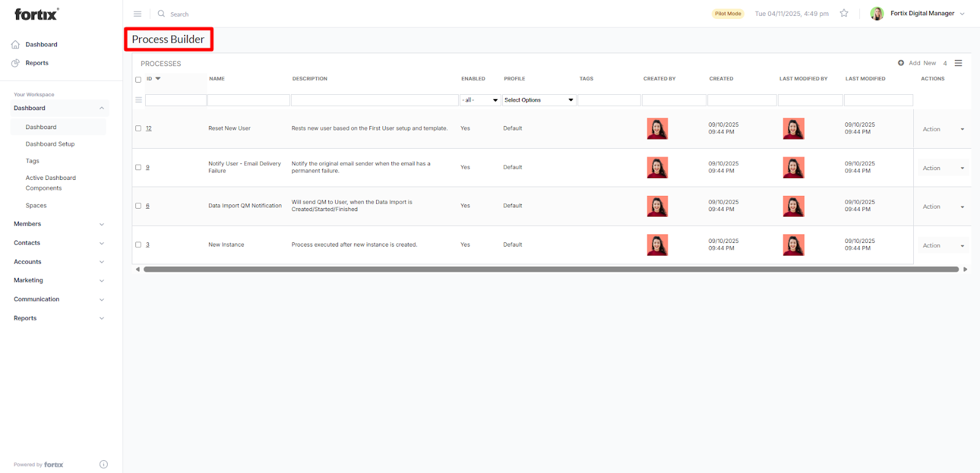Image resolution: width=980 pixels, height=473 pixels.
Task: Check the box for process ID 12
Action: tap(138, 128)
